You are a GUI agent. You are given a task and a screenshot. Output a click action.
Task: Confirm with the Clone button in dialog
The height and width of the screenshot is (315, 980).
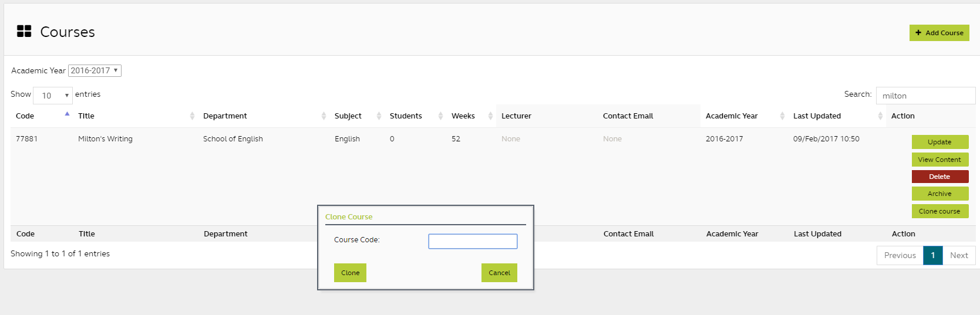click(350, 273)
